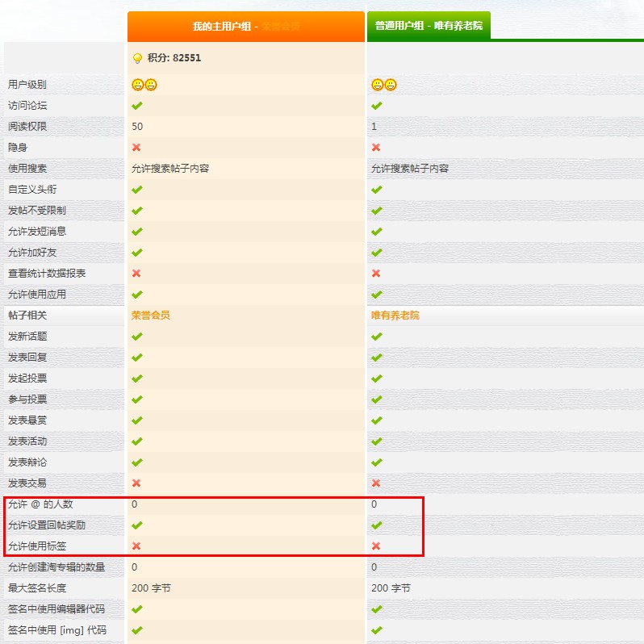Click 自定义头衔 green check in 荣誉会员 column

pyautogui.click(x=137, y=190)
